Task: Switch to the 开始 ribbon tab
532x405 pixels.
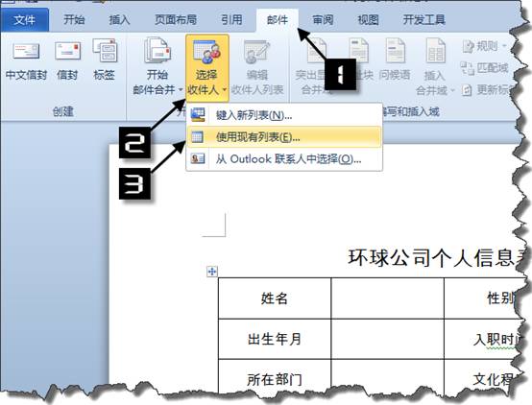Action: (x=74, y=19)
